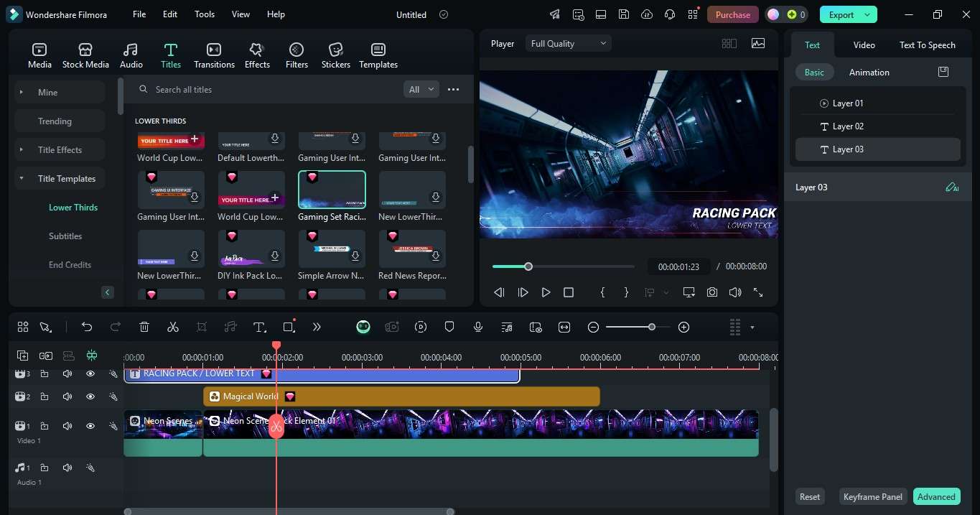Viewport: 980px width, 515px height.
Task: Click the Search all titles field
Action: (266, 89)
